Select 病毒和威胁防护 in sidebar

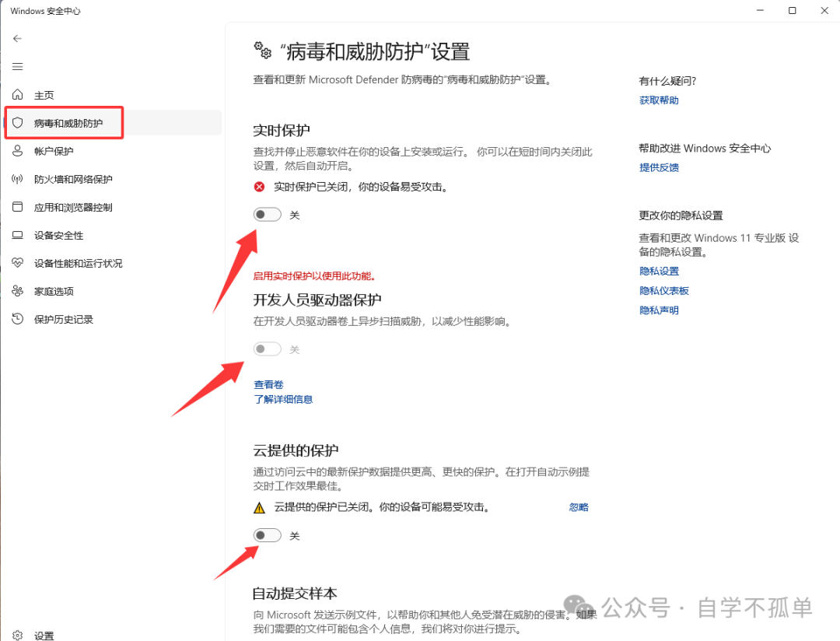68,123
